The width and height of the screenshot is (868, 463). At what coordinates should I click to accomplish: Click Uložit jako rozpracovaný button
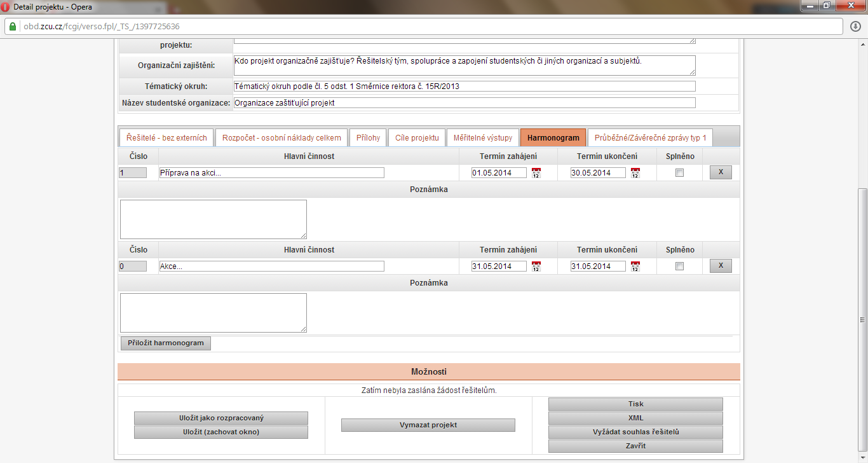tap(221, 418)
